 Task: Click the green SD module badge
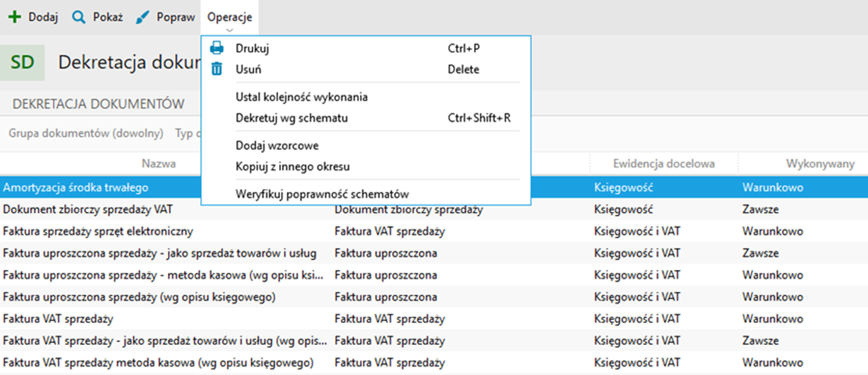22,62
